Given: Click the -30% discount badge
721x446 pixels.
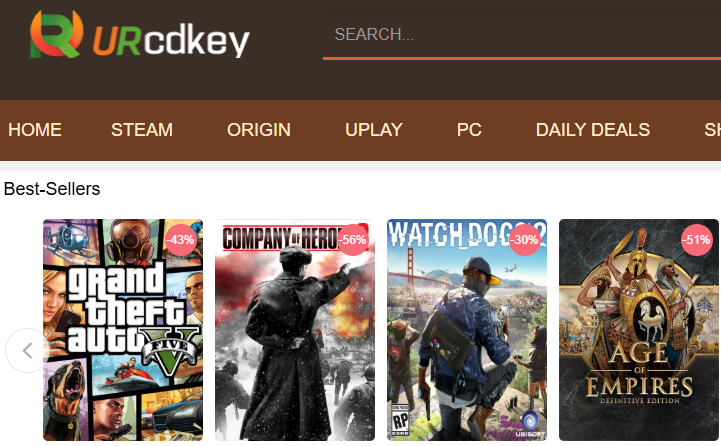Looking at the screenshot, I should [525, 240].
